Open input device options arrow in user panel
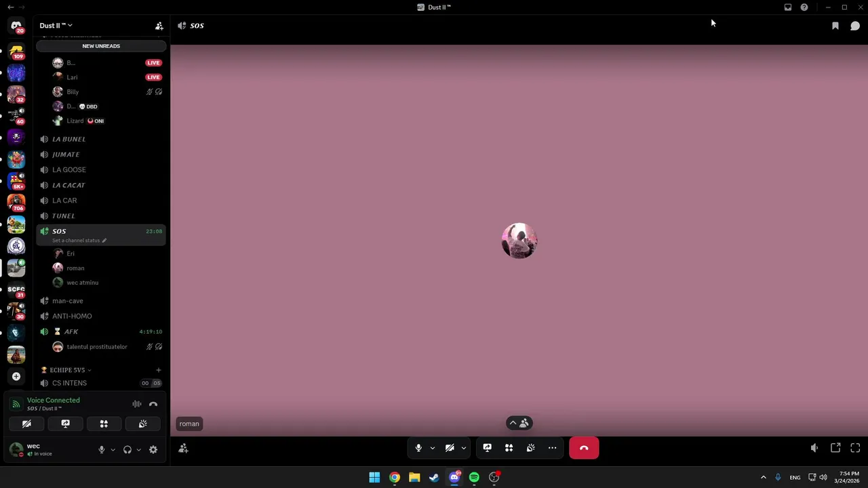The height and width of the screenshot is (488, 868). (113, 449)
